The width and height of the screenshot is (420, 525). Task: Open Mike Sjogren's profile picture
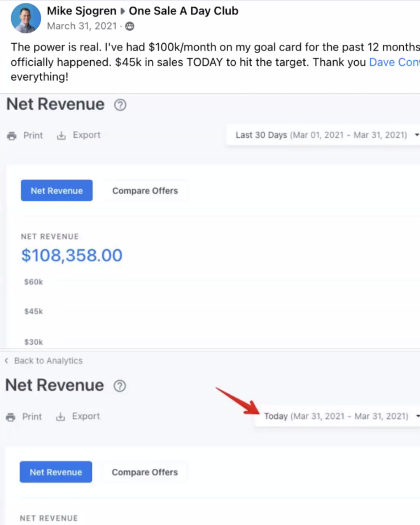click(26, 18)
